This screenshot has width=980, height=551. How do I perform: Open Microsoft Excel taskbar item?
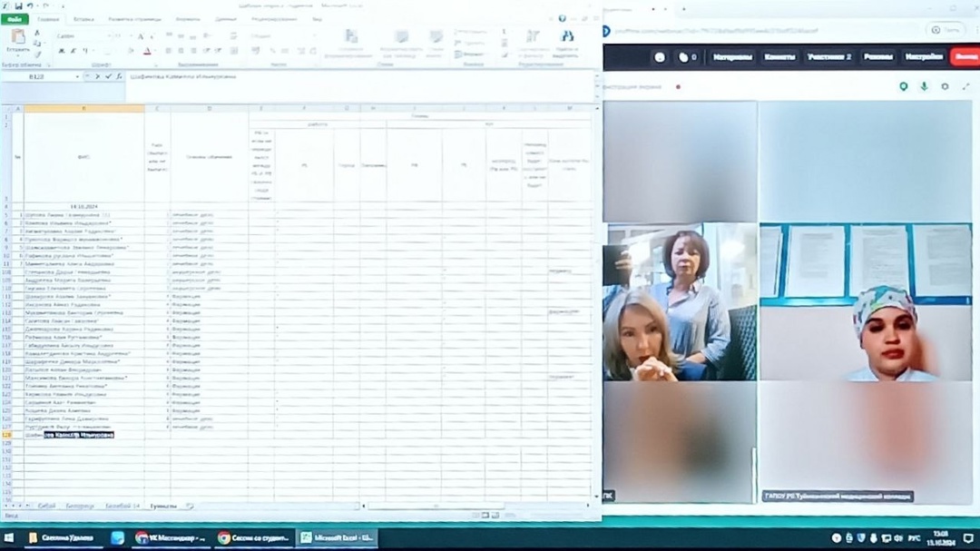tap(337, 538)
